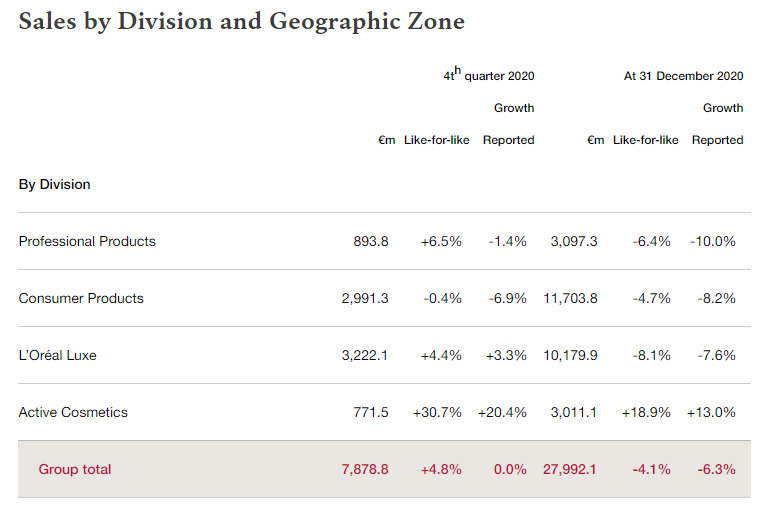Screen dimensions: 764x510
Task: Click the Professional Products row label
Action: (x=87, y=241)
